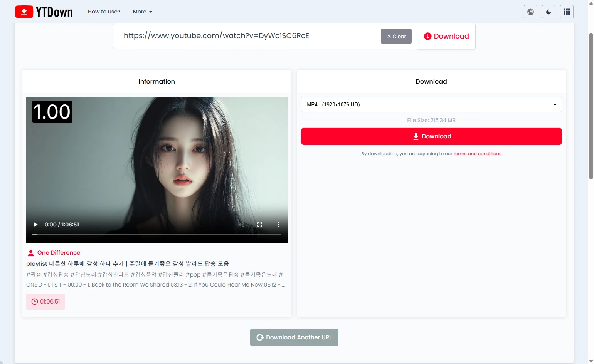The height and width of the screenshot is (364, 594).
Task: Open the terms and conditions link
Action: [477, 154]
